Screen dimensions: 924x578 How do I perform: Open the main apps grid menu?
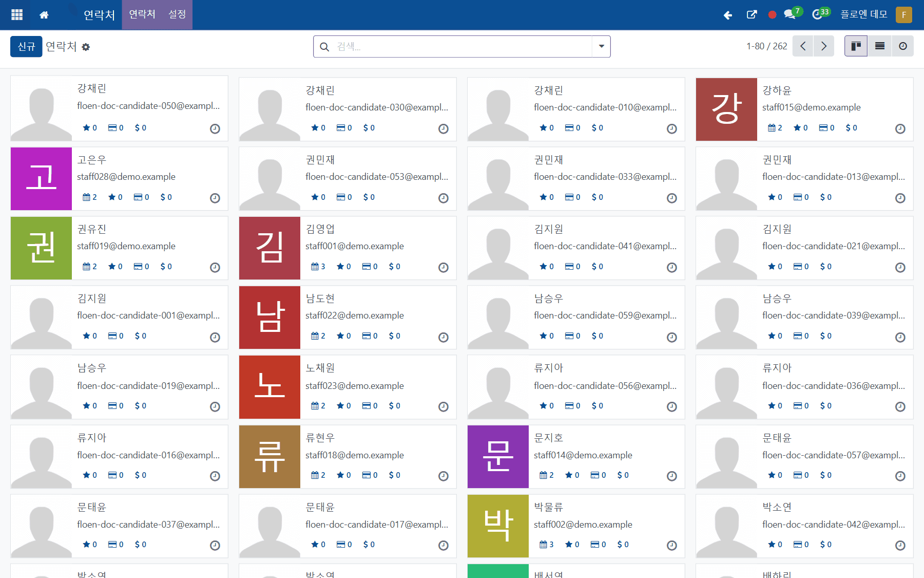tap(17, 15)
